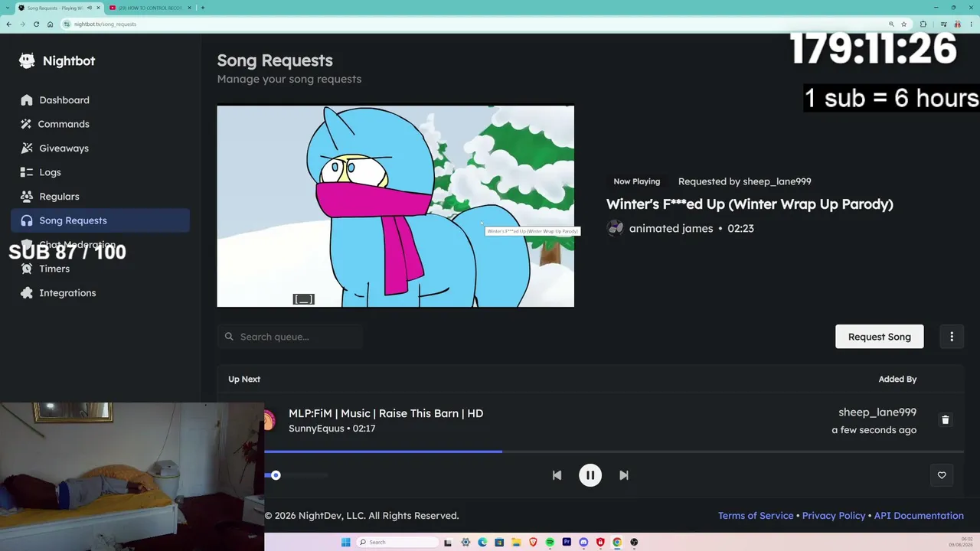Viewport: 980px width, 551px height.
Task: Open Discord from the taskbar
Action: point(583,543)
